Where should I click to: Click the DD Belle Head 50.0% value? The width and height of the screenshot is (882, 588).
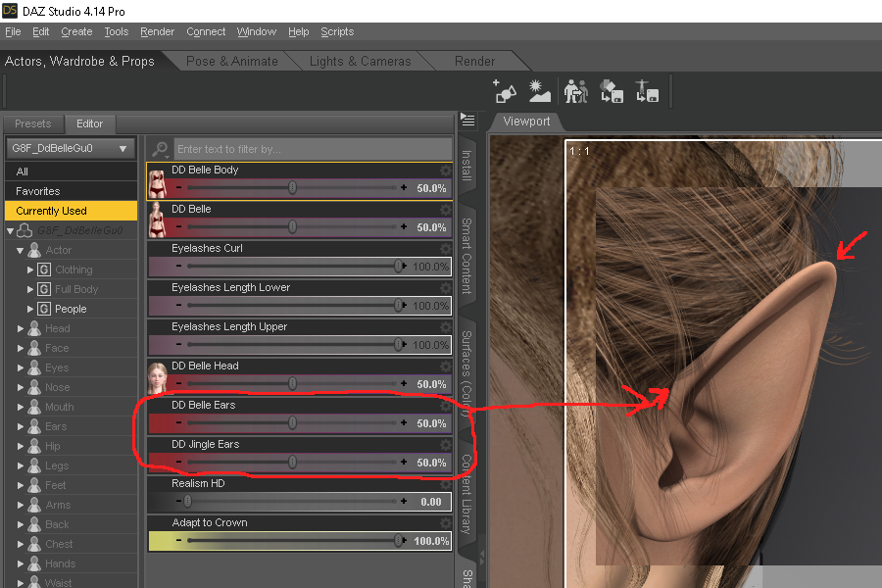point(431,384)
